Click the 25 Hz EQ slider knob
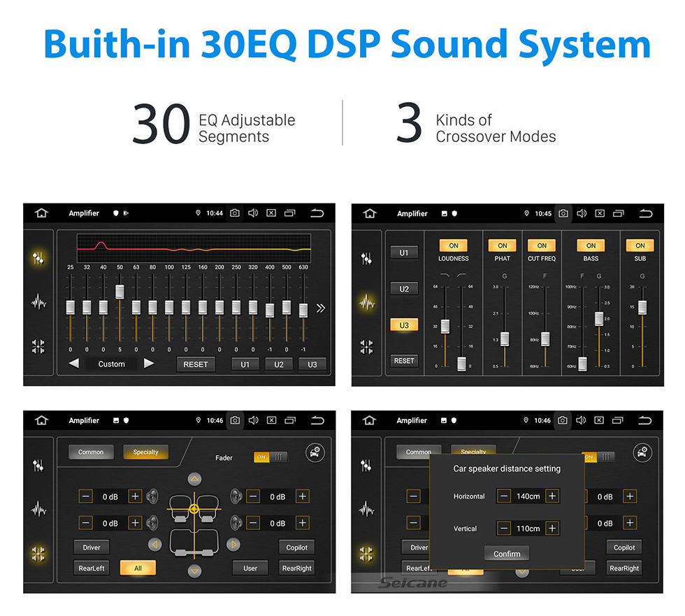The image size is (685, 616). coord(71,308)
